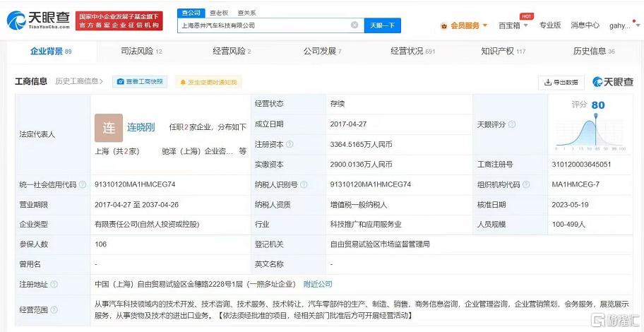Click the 导出数据 button

[561, 82]
